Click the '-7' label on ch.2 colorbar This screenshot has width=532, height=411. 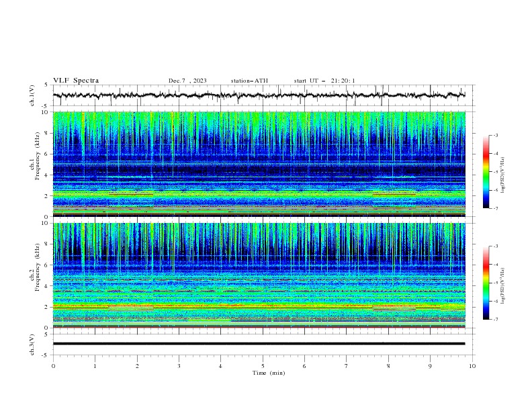495,320
